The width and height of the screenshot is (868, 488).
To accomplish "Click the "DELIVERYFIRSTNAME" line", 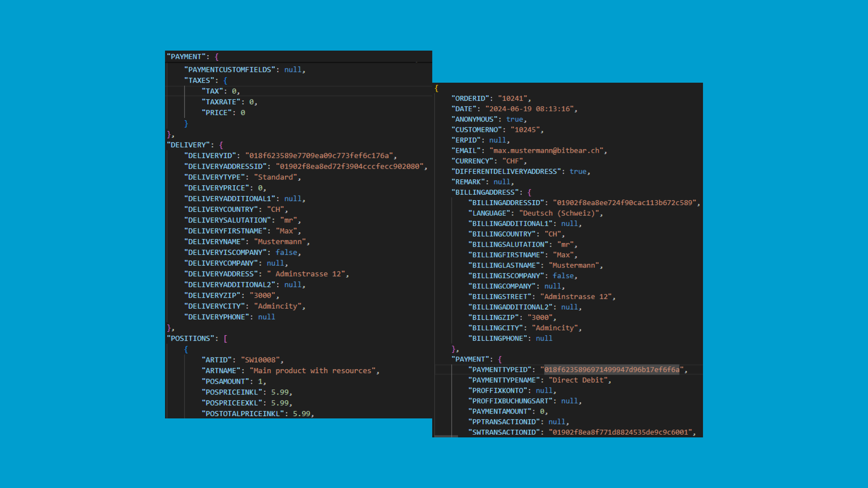I will coord(242,231).
